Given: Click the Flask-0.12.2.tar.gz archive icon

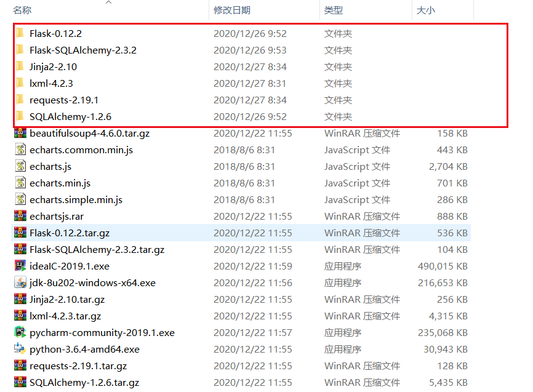Looking at the screenshot, I should (x=20, y=233).
